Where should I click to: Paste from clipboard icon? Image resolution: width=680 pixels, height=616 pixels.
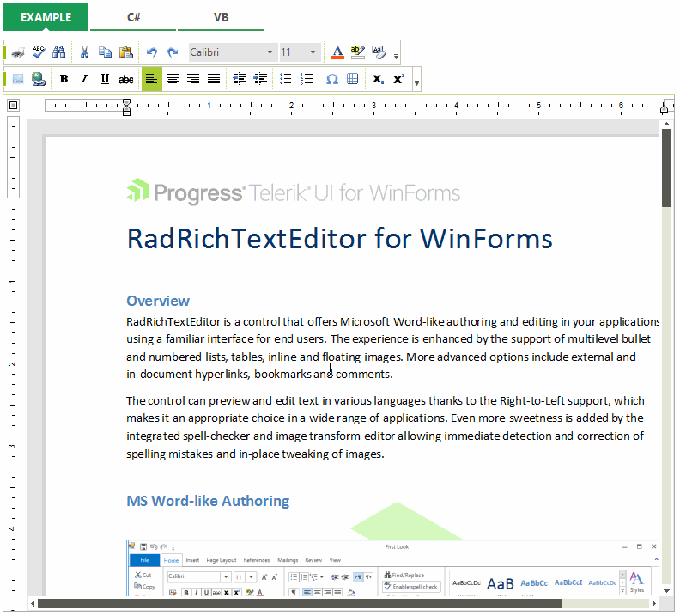(125, 52)
